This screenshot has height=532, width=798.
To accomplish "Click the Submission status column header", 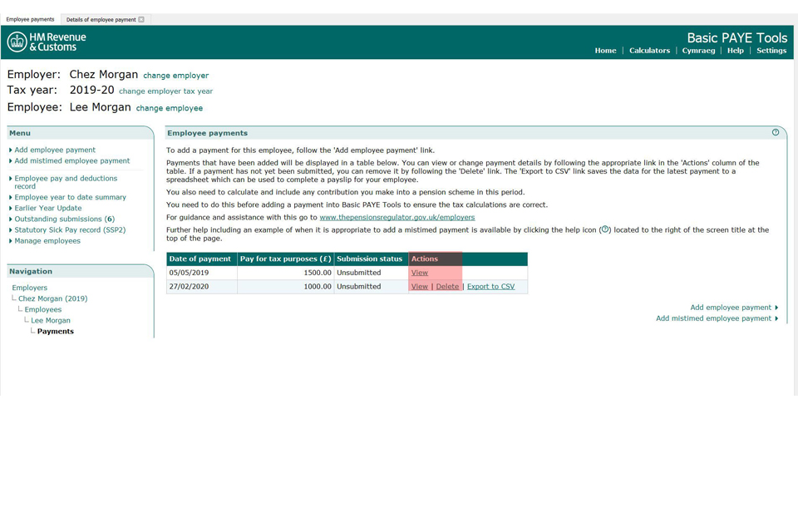I will point(371,259).
